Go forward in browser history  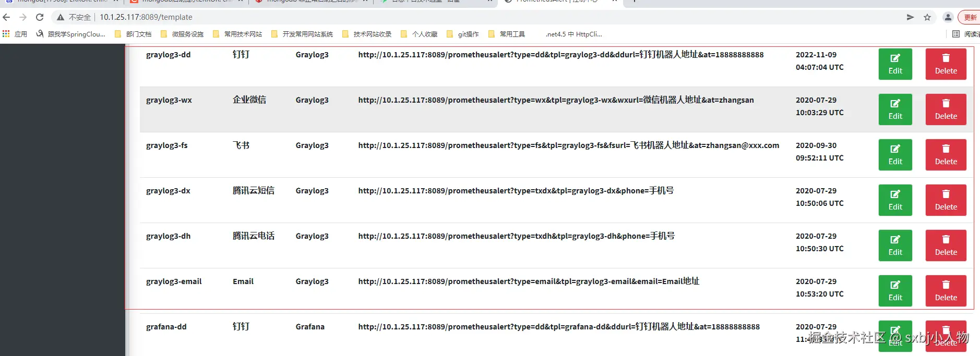23,17
